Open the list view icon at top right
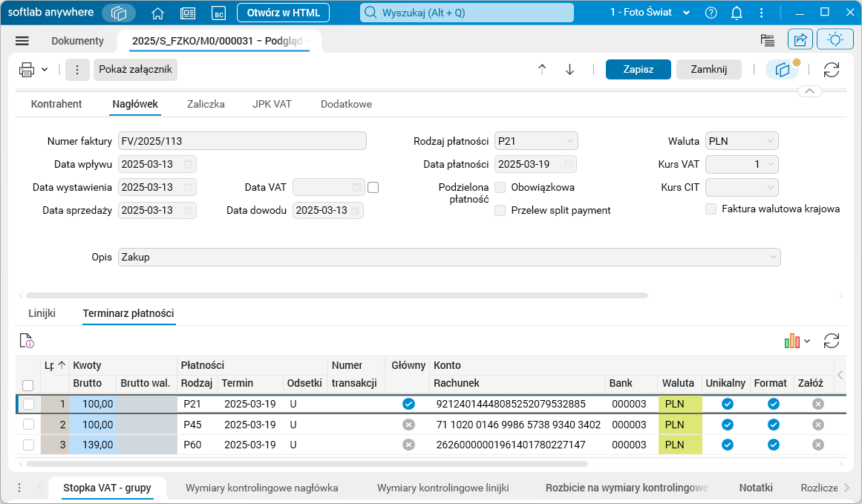The width and height of the screenshot is (862, 504). (768, 40)
